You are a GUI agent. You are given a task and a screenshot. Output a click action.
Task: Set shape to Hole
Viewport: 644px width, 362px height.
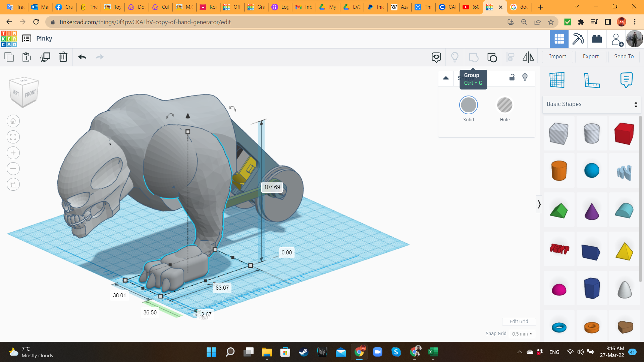pos(504,105)
